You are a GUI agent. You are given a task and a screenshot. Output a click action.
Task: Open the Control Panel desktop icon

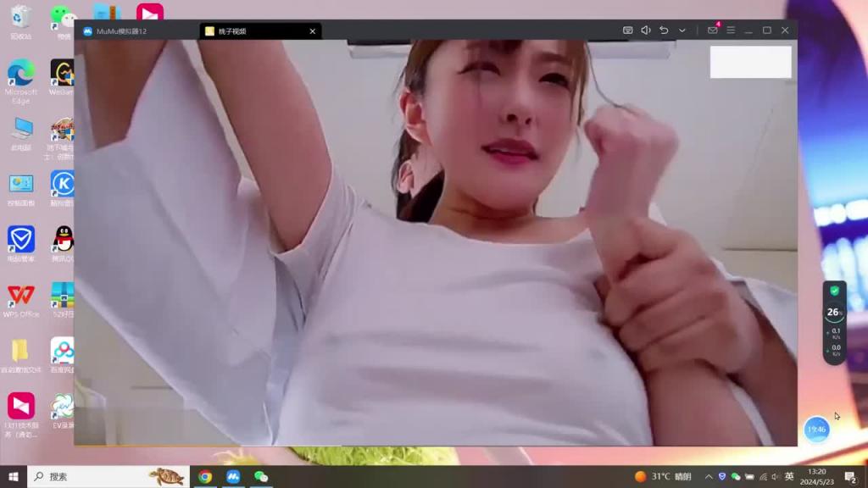[21, 189]
